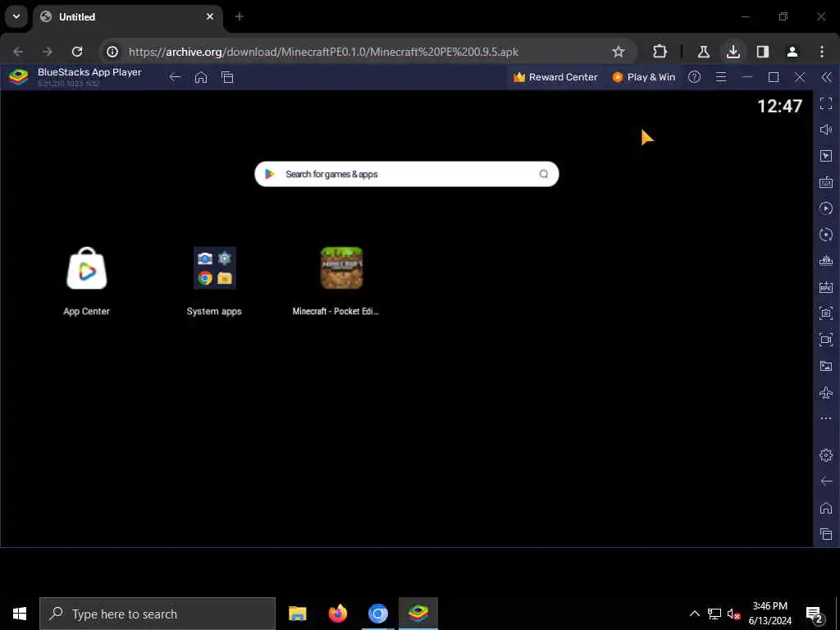Screen dimensions: 840x630
Task: Click the magnifier icon in the search bar
Action: coord(544,174)
